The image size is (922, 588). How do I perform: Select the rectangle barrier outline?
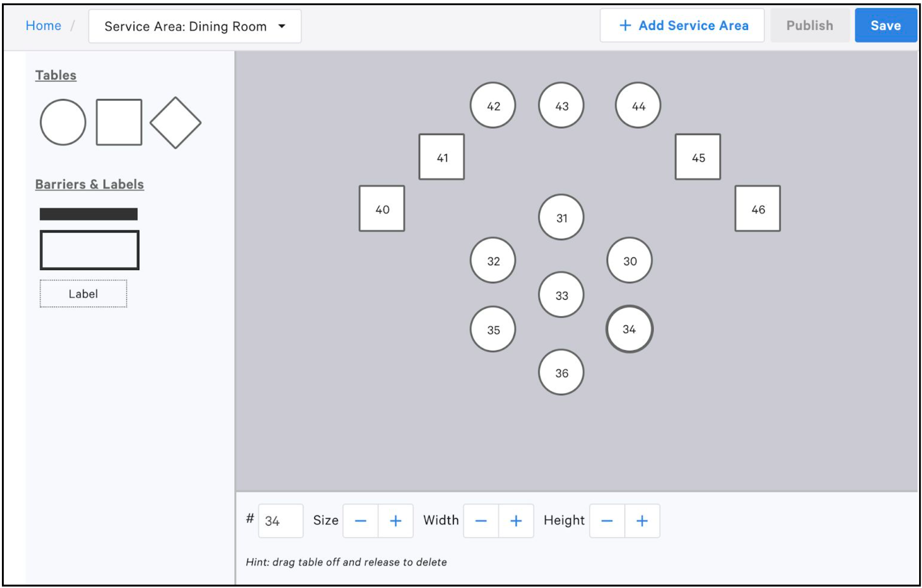(89, 250)
